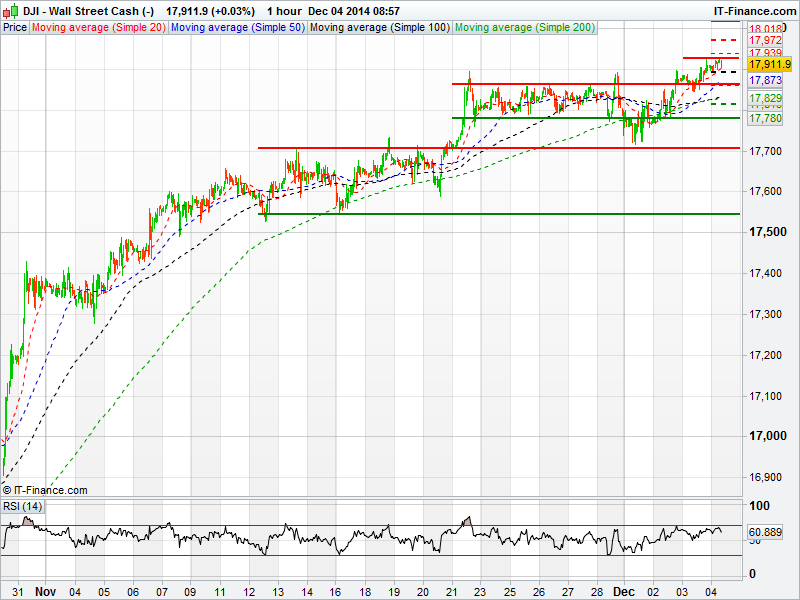The image size is (800, 600).
Task: Click the 17,972 red price tag
Action: point(765,40)
